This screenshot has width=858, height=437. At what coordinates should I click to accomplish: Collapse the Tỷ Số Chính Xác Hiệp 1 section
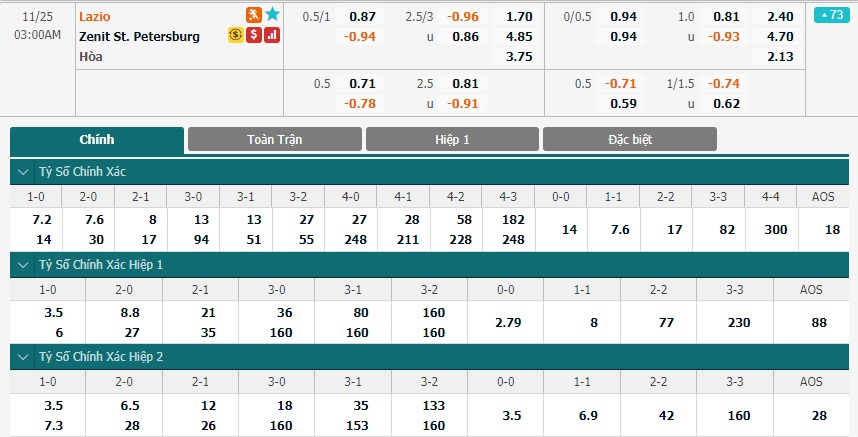[x=23, y=265]
